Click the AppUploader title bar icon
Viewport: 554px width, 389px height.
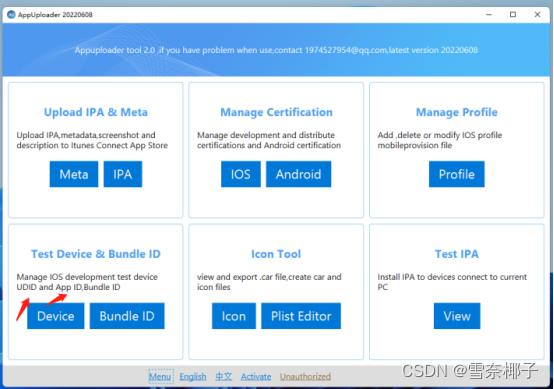pyautogui.click(x=11, y=14)
